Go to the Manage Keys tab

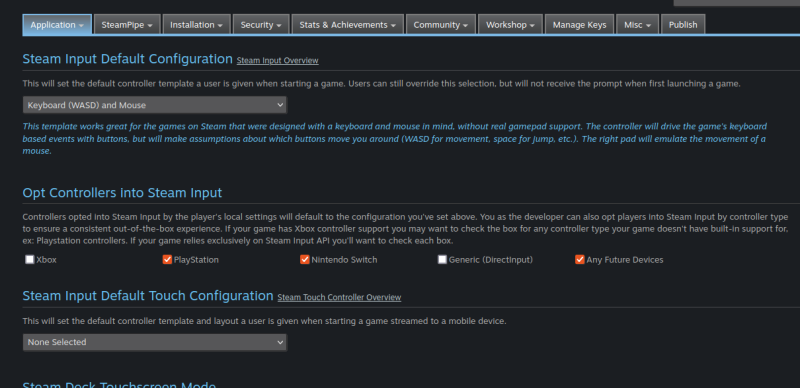pos(580,25)
